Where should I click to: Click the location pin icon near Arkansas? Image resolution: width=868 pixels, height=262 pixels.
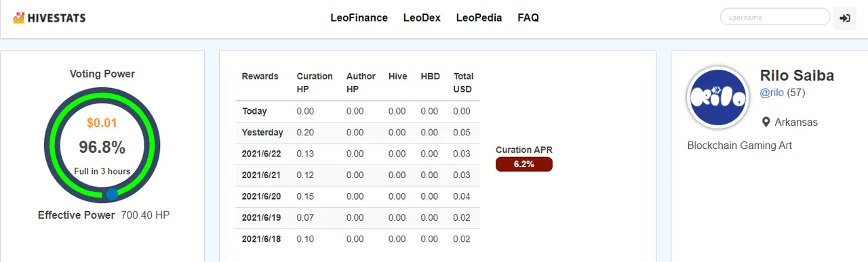pos(766,123)
